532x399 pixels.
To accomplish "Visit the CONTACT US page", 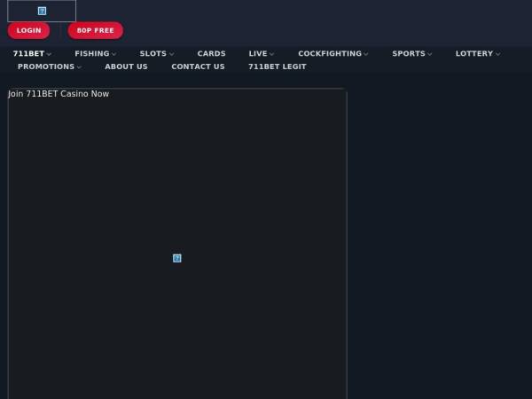I will click(x=198, y=66).
